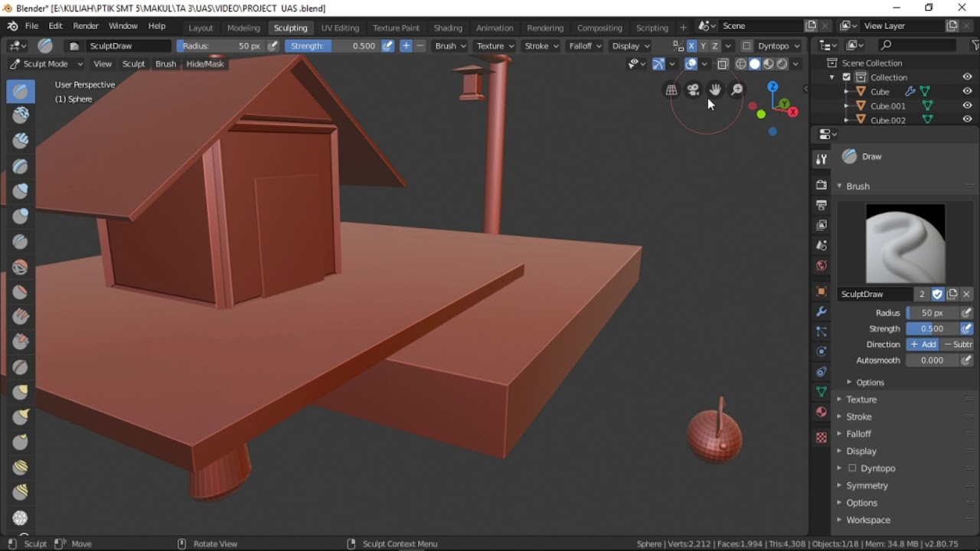Viewport: 980px width, 551px height.
Task: Click the camera view gizmo button
Action: tap(693, 90)
